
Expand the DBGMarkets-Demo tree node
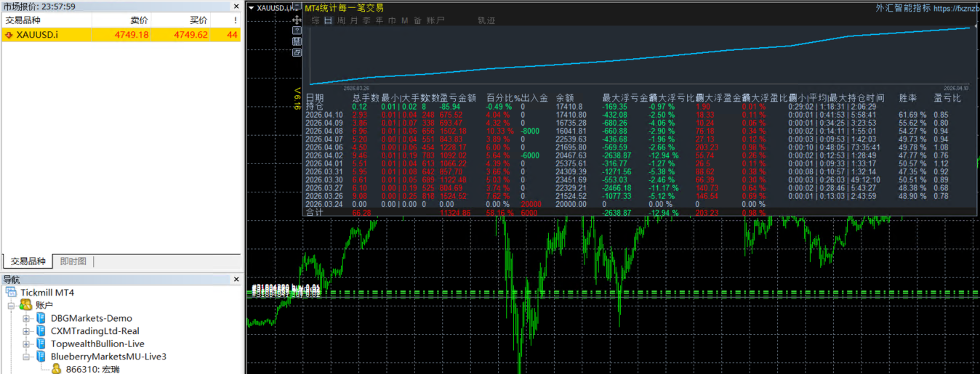27,318
